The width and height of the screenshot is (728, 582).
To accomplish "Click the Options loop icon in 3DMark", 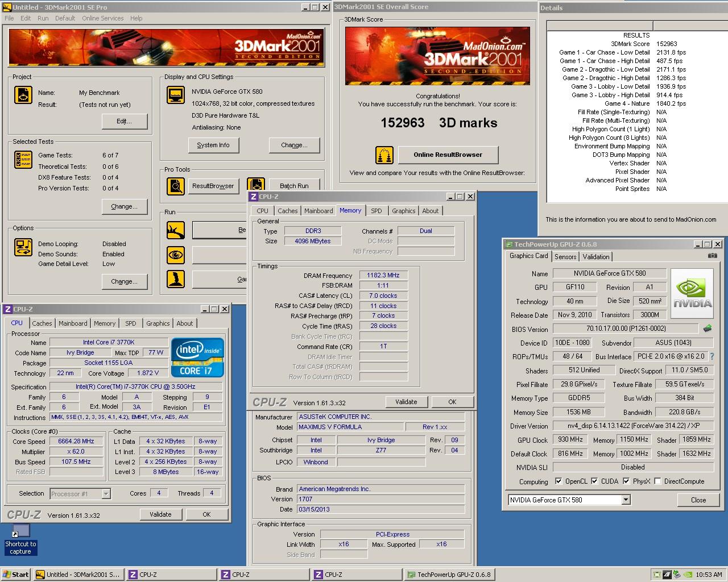I will 23,247.
